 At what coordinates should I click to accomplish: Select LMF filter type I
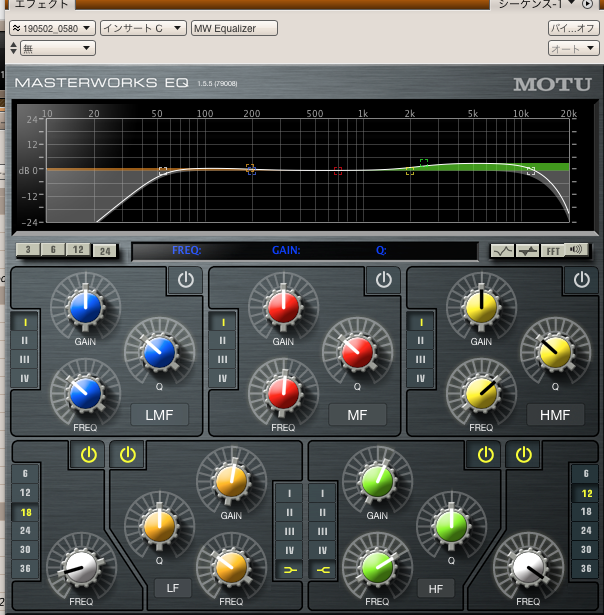[x=25, y=322]
